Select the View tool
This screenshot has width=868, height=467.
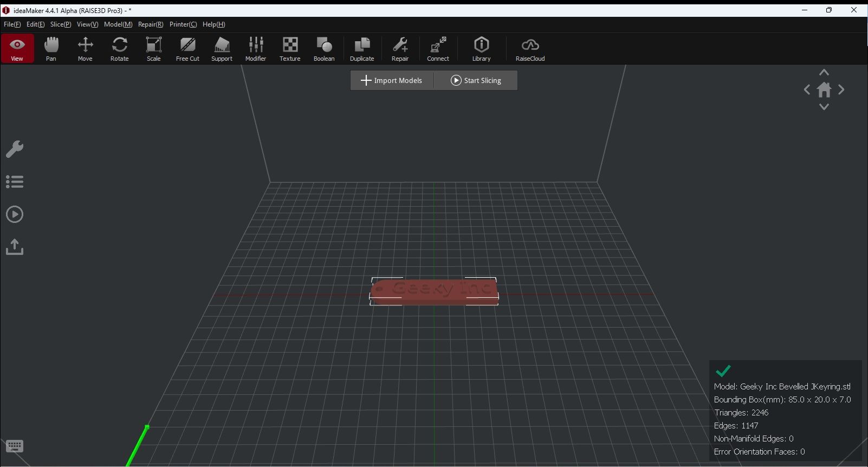(17, 48)
